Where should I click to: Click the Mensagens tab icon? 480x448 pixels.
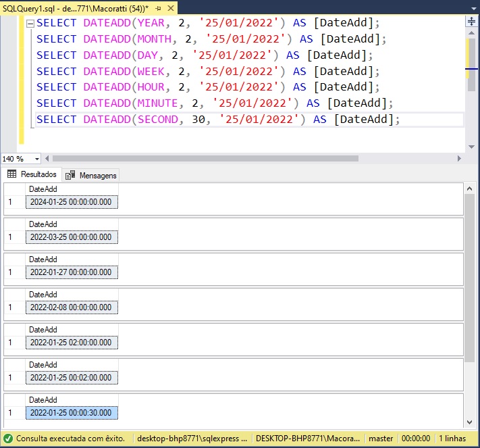click(70, 175)
